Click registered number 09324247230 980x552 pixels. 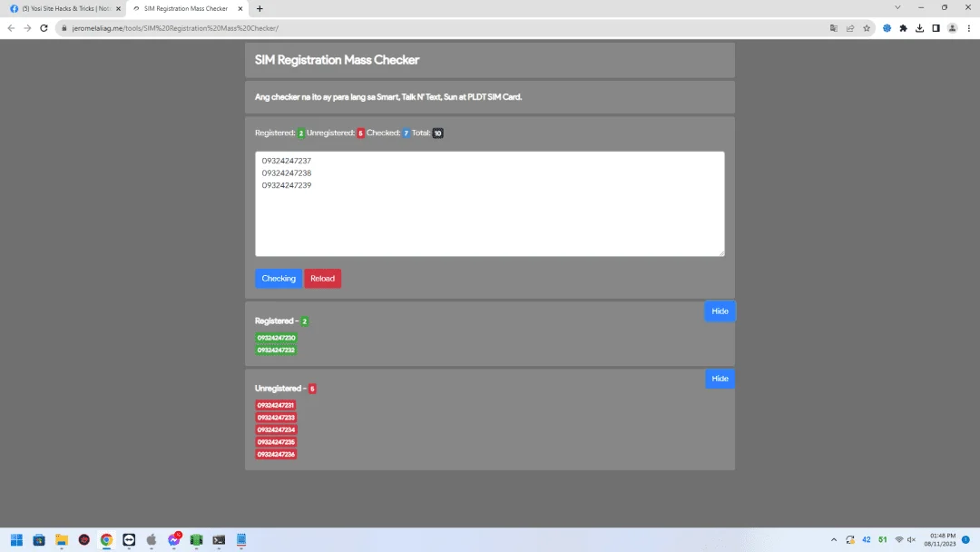pyautogui.click(x=276, y=338)
